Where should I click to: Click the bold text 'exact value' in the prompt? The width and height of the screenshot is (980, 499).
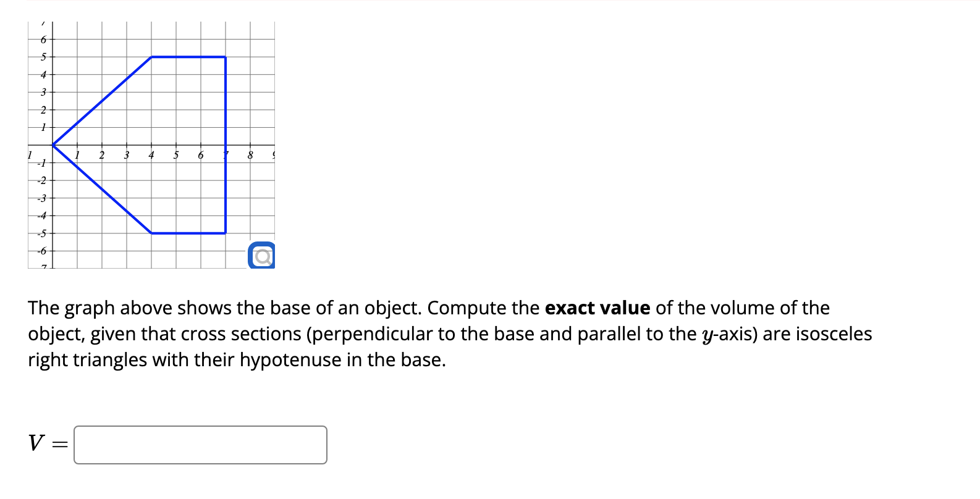click(x=597, y=308)
